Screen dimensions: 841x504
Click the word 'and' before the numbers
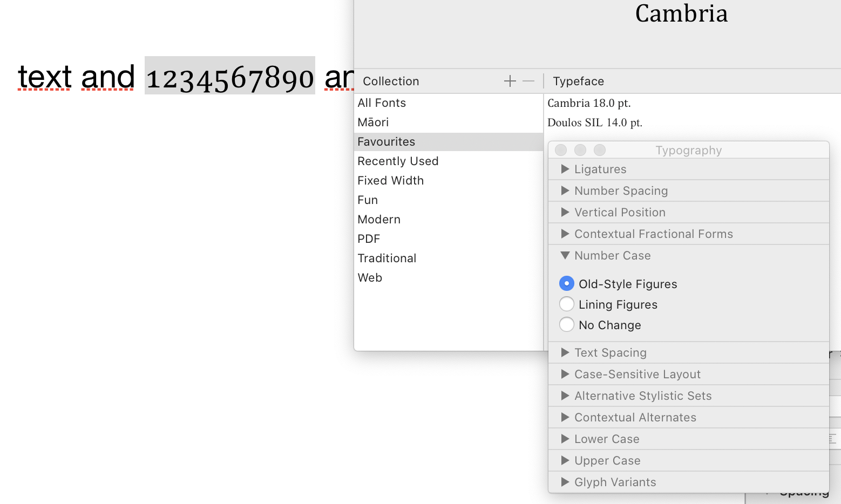(108, 76)
